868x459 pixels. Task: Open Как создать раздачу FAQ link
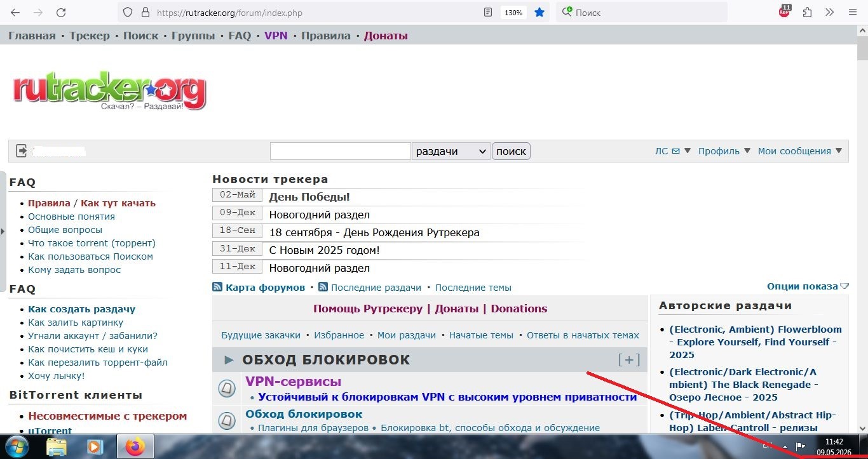pyautogui.click(x=81, y=309)
